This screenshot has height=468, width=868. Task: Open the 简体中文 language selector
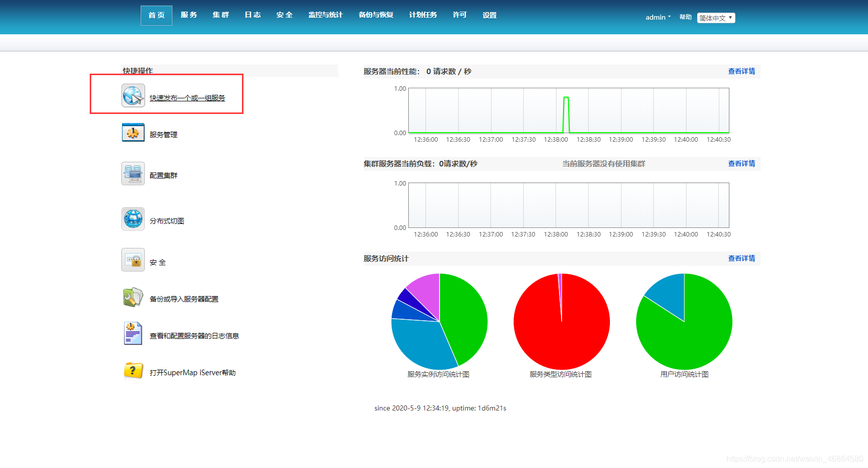coord(716,17)
